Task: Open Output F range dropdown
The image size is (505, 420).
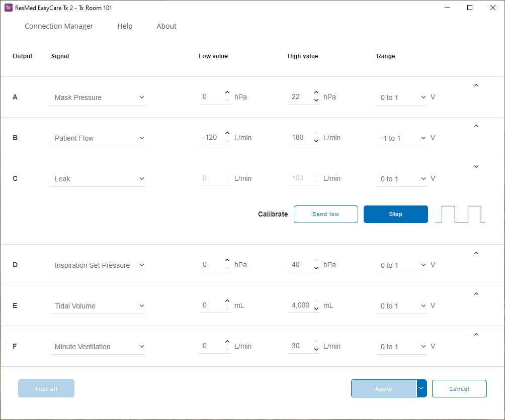Action: 401,347
